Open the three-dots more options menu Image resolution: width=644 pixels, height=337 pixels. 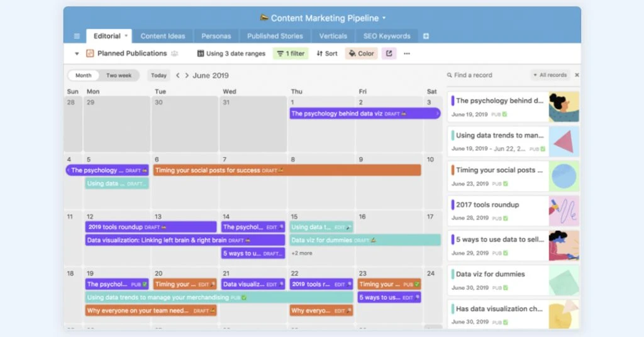tap(407, 53)
